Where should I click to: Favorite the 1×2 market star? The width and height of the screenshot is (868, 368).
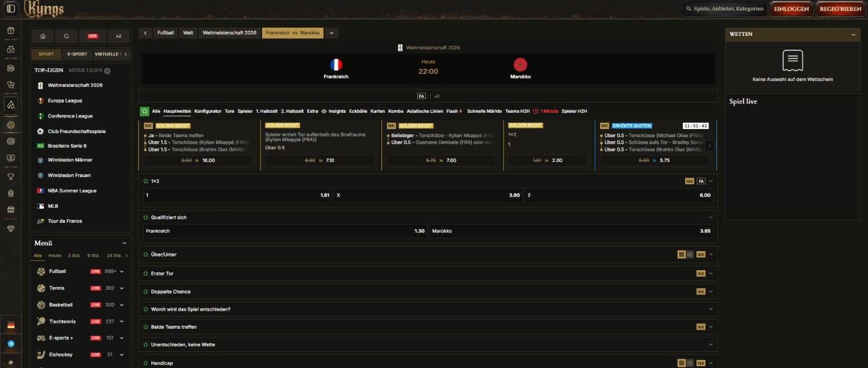pyautogui.click(x=146, y=181)
